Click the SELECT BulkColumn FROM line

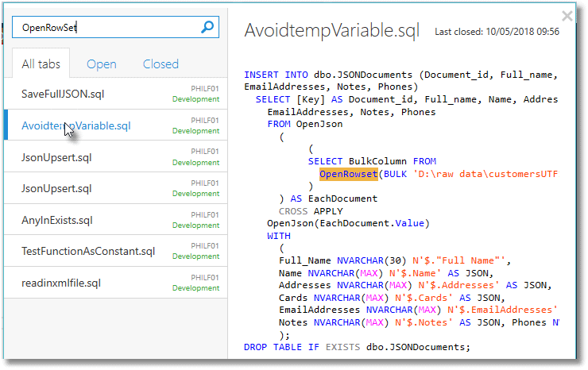coord(372,161)
